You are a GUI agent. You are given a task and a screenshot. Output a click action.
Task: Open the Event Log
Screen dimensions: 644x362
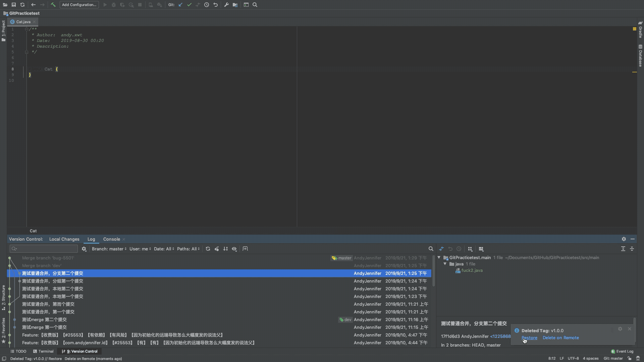[622, 351]
